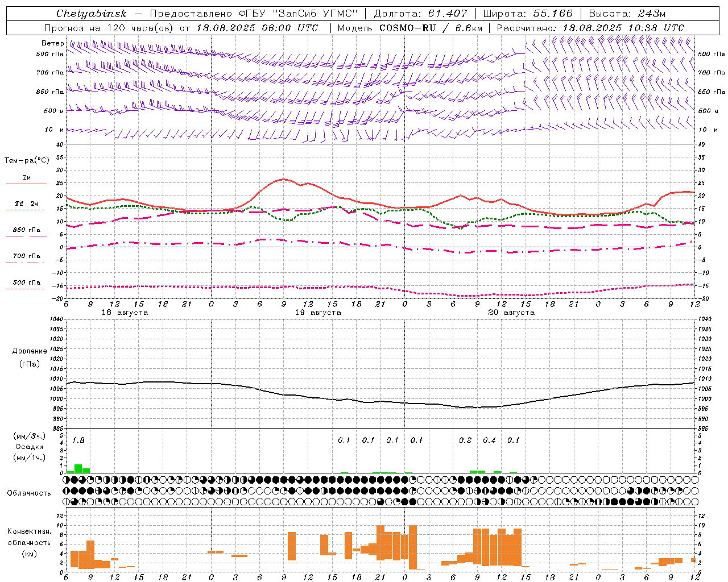Screen dimensions: 728x582
Task: Click the "Td 2м" dew point legend label
Action: pyautogui.click(x=26, y=203)
